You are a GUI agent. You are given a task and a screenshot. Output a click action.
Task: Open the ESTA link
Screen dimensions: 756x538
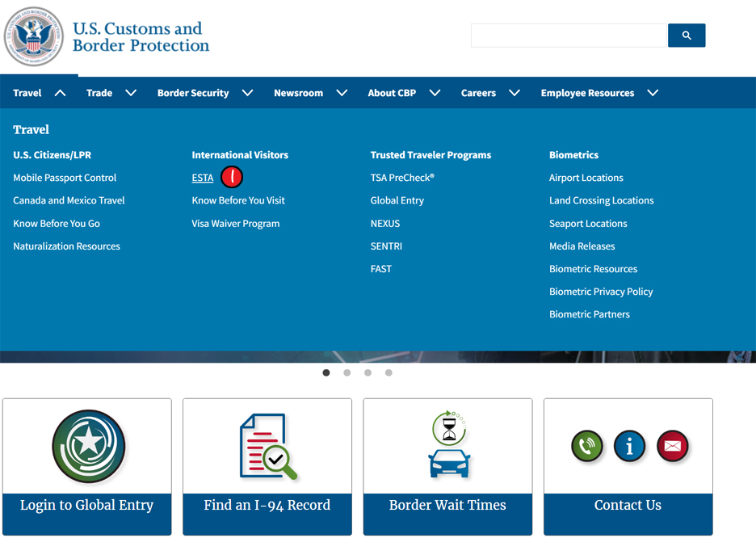203,178
